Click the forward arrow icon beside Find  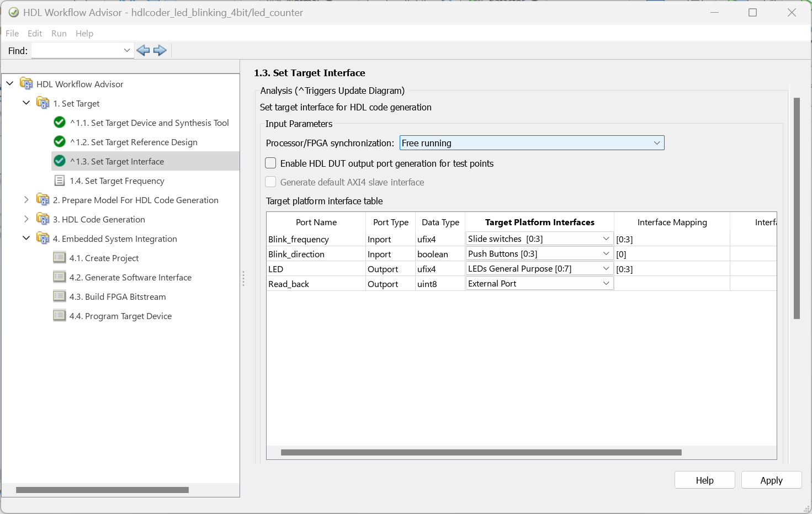tap(160, 51)
